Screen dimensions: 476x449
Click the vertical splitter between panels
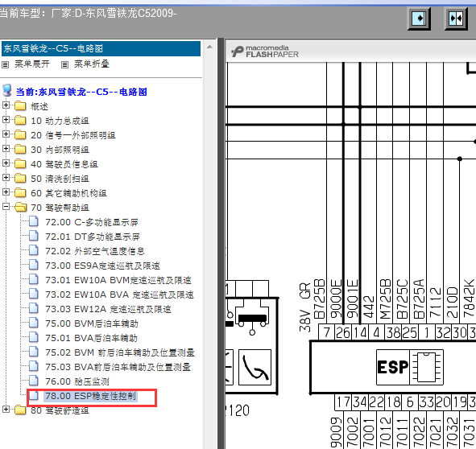(221, 243)
